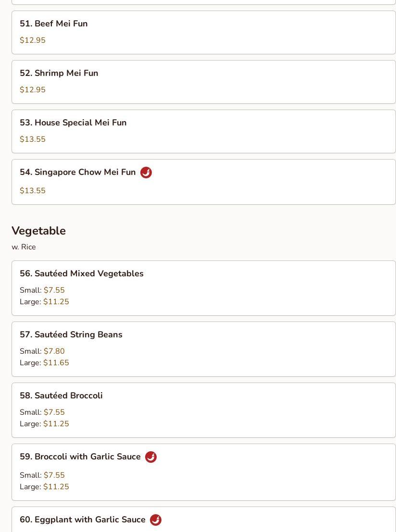This screenshot has height=532, width=396.
Task: Choose Small $7.80 Sautéed String Beans
Action: [42, 351]
